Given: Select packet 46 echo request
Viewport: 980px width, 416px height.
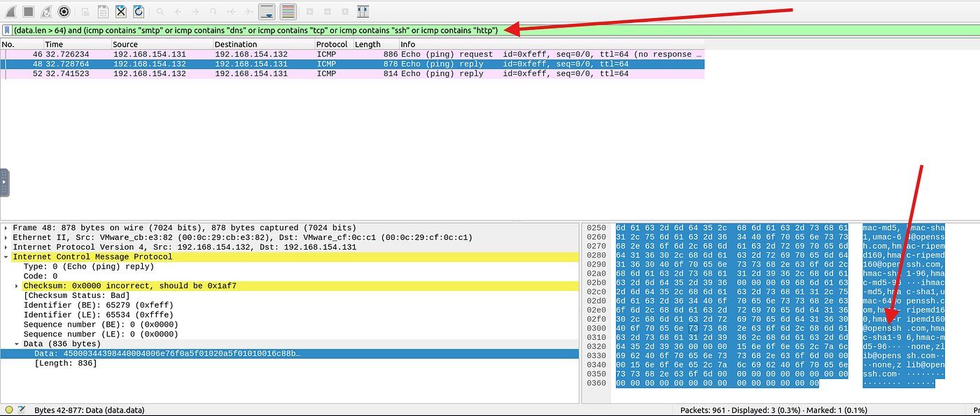Looking at the screenshot, I should point(352,54).
